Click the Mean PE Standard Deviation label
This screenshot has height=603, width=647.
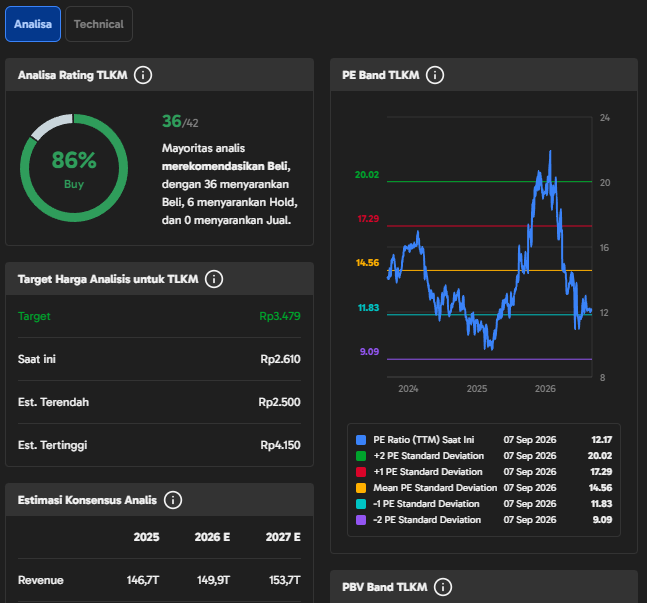pyautogui.click(x=435, y=488)
